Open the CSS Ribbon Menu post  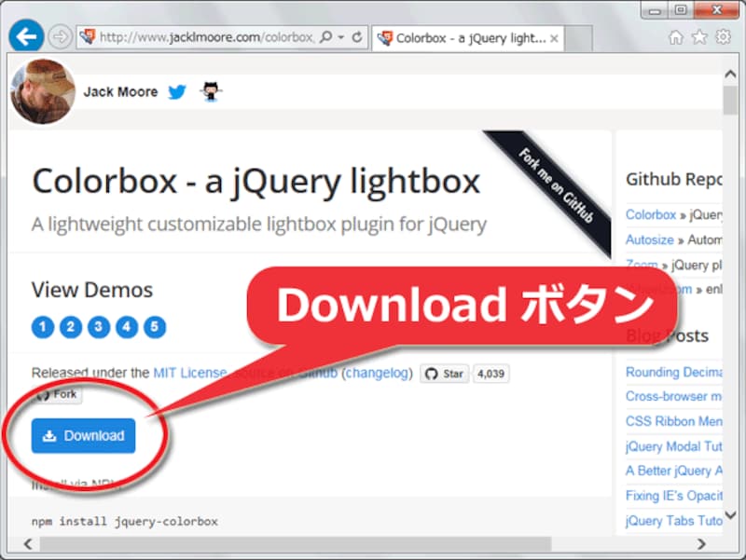pyautogui.click(x=673, y=421)
